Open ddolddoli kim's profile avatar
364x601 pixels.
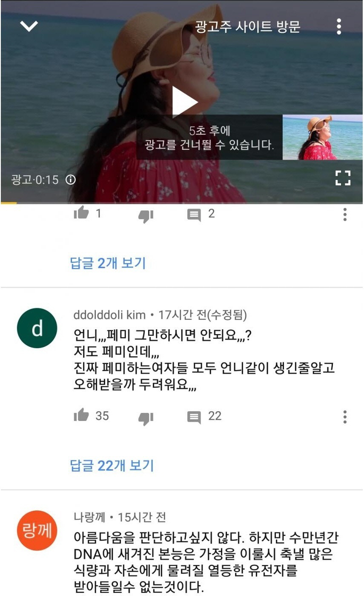[37, 328]
